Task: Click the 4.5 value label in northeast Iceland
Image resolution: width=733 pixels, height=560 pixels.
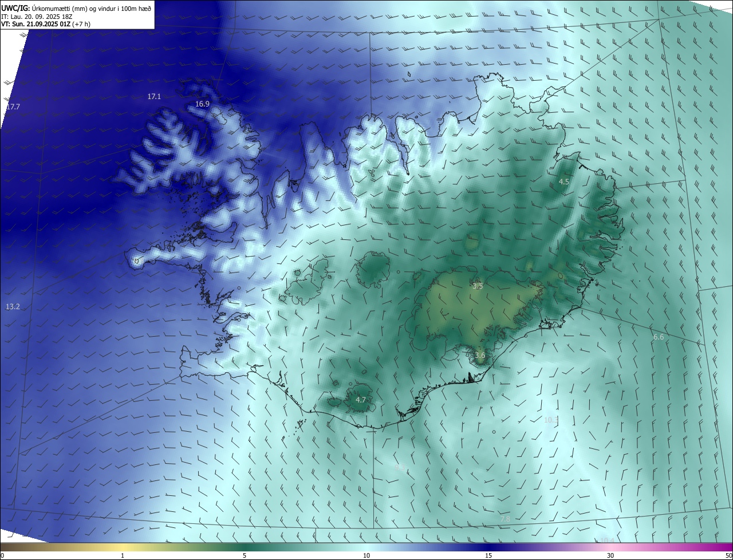Action: [x=563, y=182]
